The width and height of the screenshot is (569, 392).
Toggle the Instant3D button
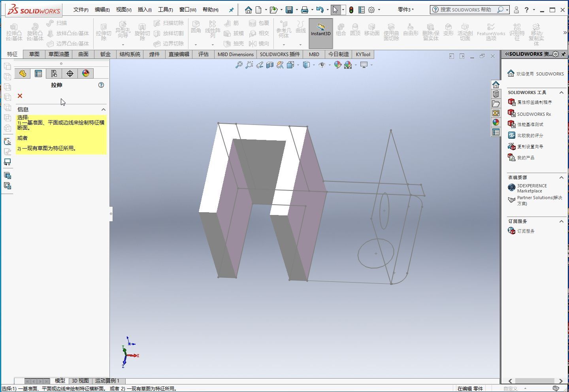tap(320, 33)
